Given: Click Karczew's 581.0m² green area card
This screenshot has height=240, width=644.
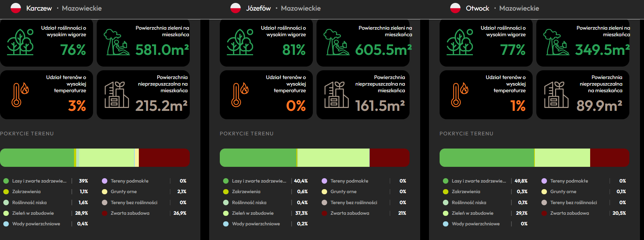Looking at the screenshot, I should tap(143, 43).
